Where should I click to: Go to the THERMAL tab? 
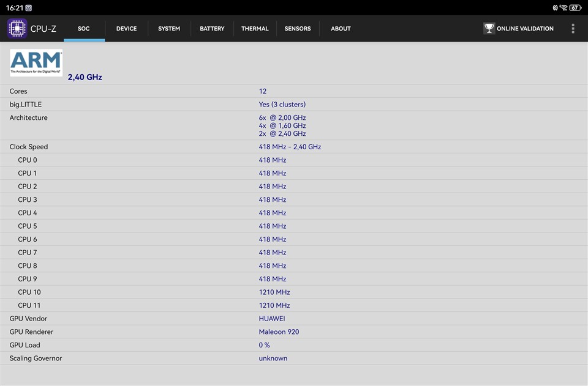point(255,29)
